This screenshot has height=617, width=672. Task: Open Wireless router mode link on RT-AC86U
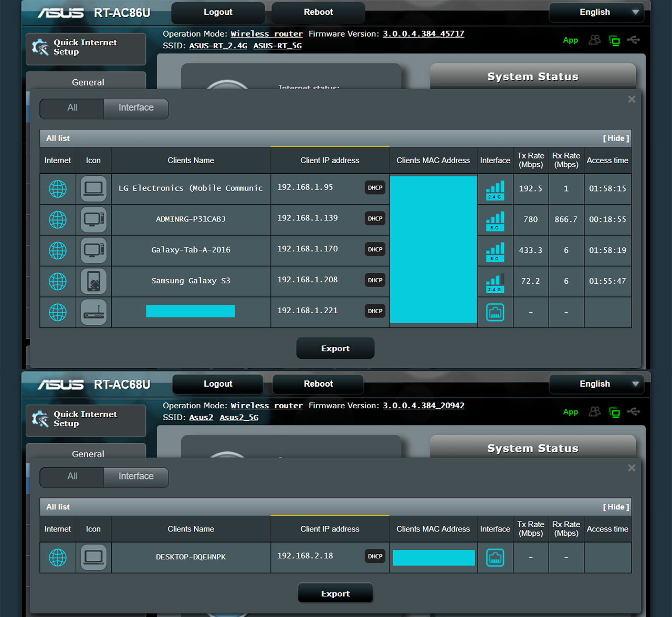[267, 34]
